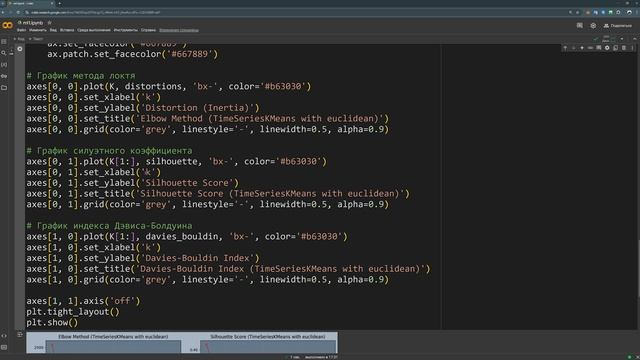Reload the page using the browser refresh icon
640x360 pixels.
tap(18, 13)
